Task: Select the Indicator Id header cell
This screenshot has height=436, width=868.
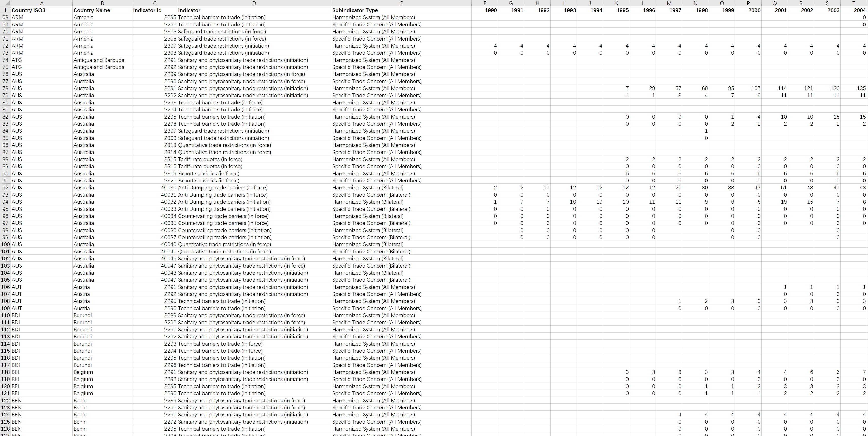Action: (x=147, y=10)
